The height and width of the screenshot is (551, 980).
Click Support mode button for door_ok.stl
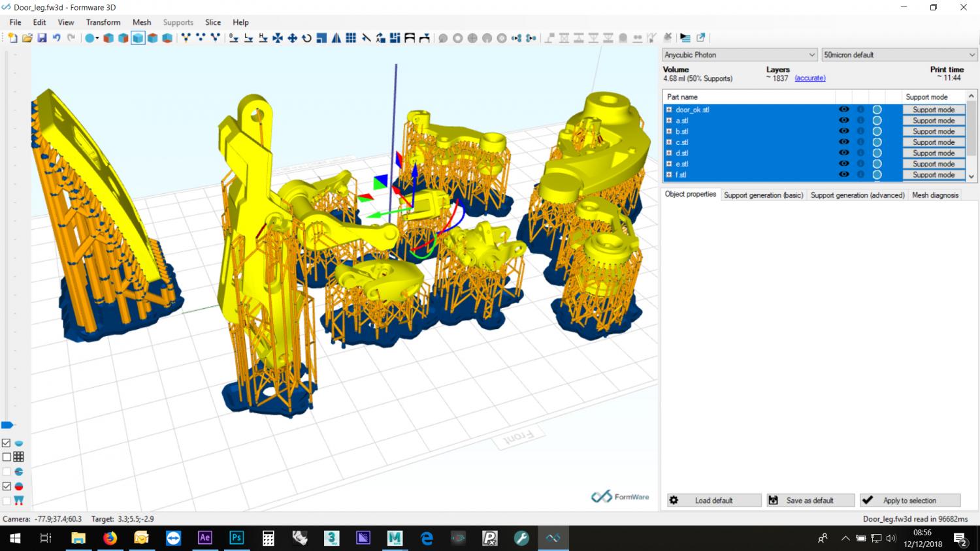click(934, 110)
